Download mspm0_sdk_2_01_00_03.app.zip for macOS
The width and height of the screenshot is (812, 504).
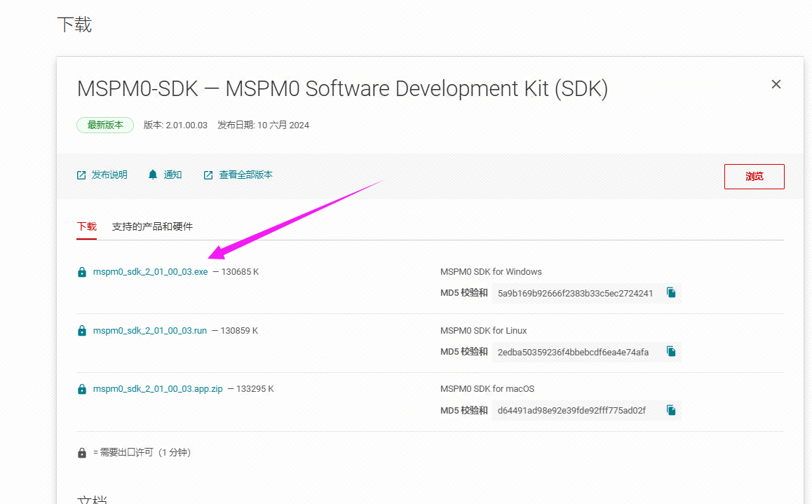tap(158, 389)
